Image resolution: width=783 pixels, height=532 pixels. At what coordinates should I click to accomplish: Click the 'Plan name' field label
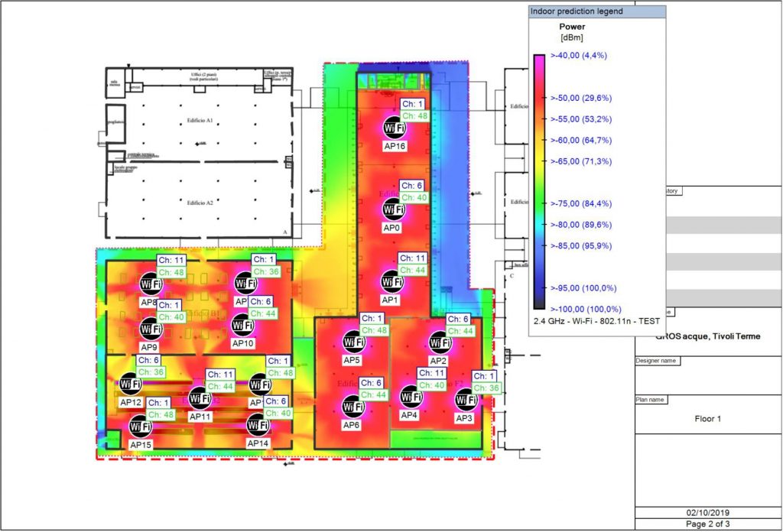650,400
